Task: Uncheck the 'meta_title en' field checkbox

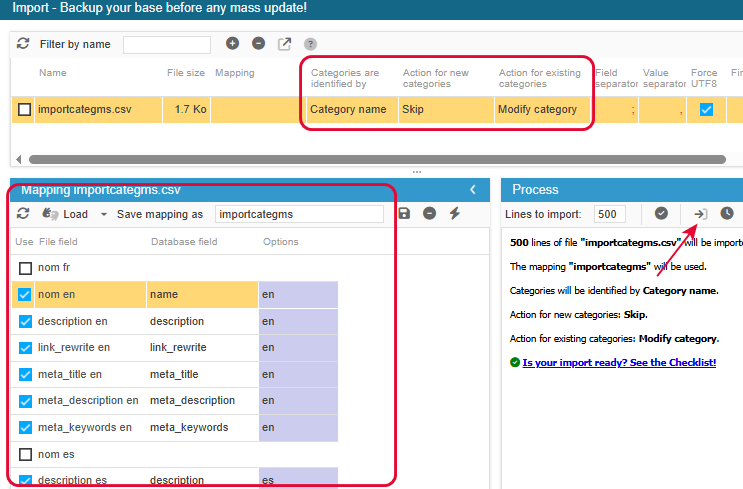Action: 25,375
